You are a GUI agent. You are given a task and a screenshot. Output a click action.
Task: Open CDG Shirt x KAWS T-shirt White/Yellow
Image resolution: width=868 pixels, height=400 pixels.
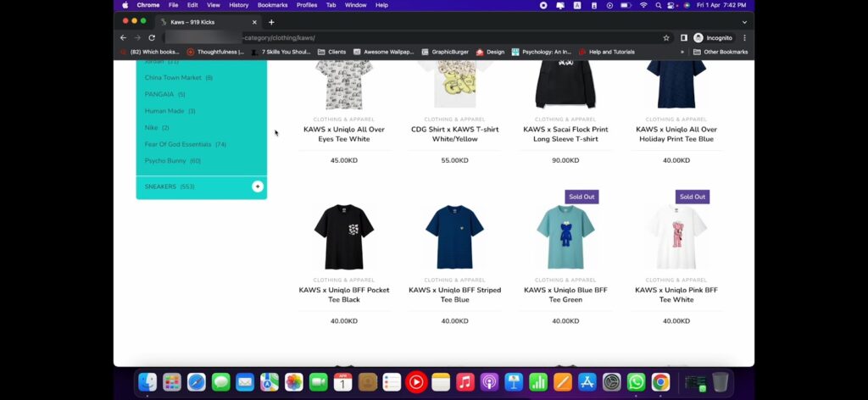pos(454,134)
